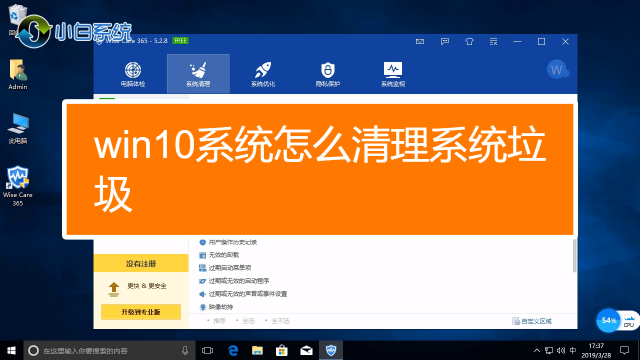Maximize the Wise Care 365 window
The image size is (640, 360).
(541, 42)
